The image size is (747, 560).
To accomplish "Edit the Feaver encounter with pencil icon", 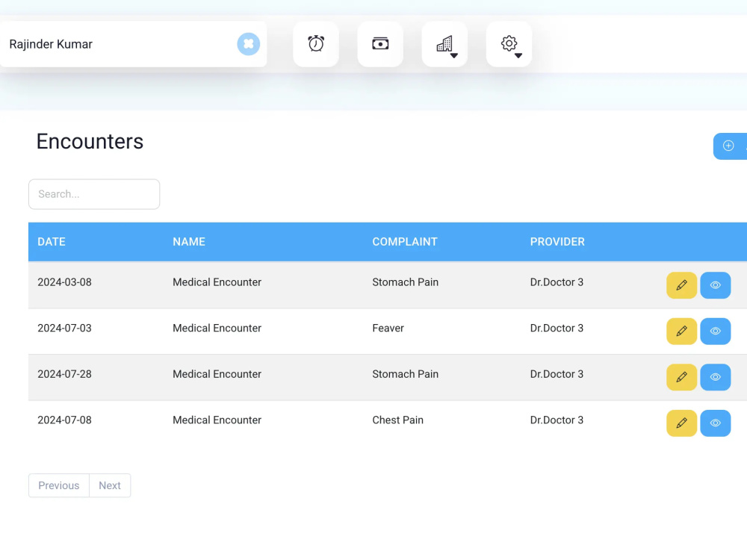I will (682, 331).
